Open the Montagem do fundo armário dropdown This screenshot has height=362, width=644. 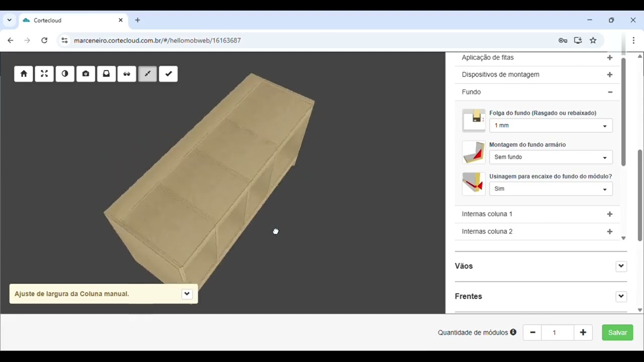coord(551,157)
